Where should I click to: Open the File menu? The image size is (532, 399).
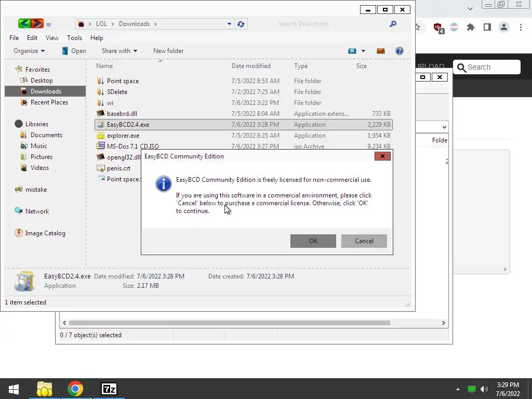tap(14, 37)
